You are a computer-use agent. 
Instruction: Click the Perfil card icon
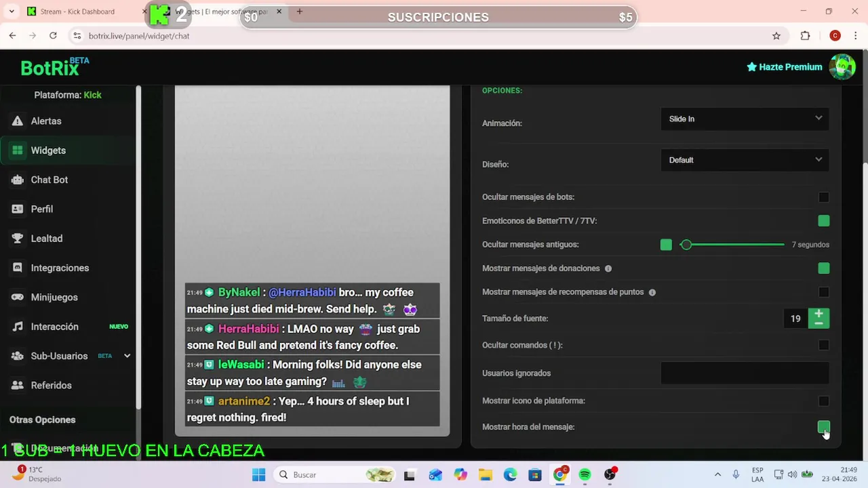18,209
